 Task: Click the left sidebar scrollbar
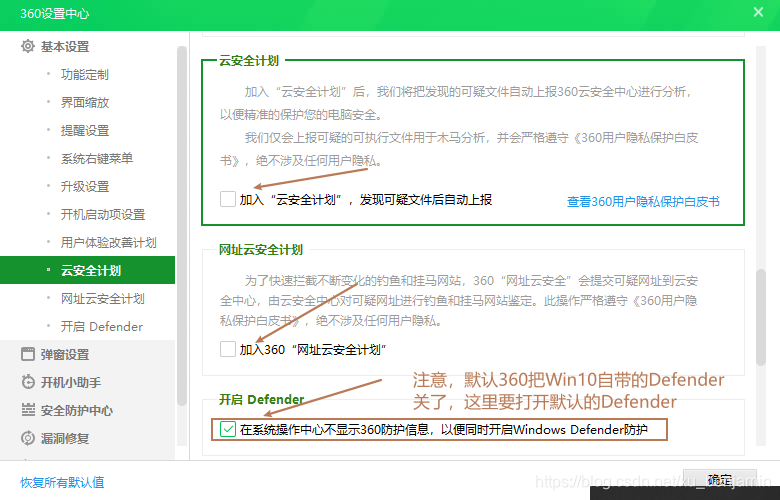pyautogui.click(x=182, y=226)
